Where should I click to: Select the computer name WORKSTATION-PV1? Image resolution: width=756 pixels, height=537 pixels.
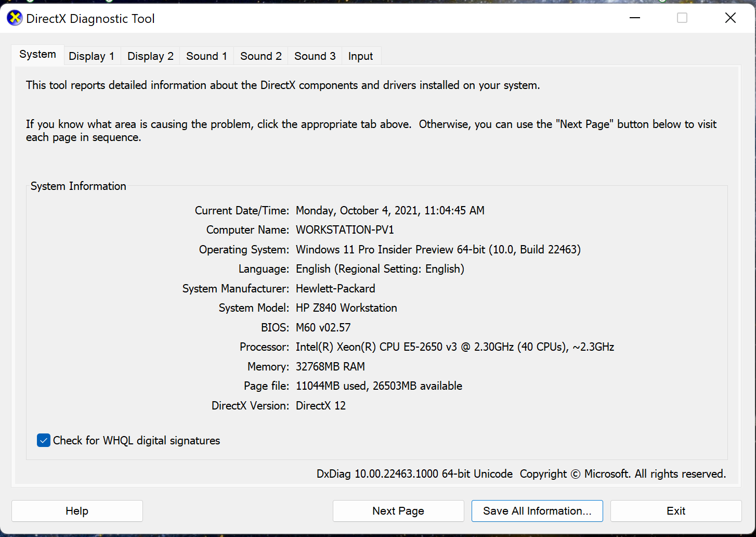point(345,230)
